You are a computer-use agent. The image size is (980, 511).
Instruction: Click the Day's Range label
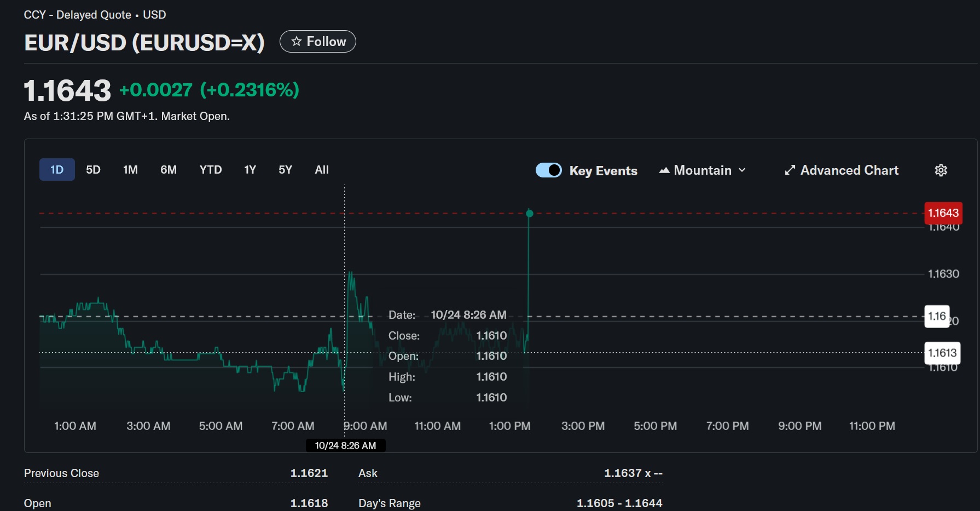tap(390, 503)
